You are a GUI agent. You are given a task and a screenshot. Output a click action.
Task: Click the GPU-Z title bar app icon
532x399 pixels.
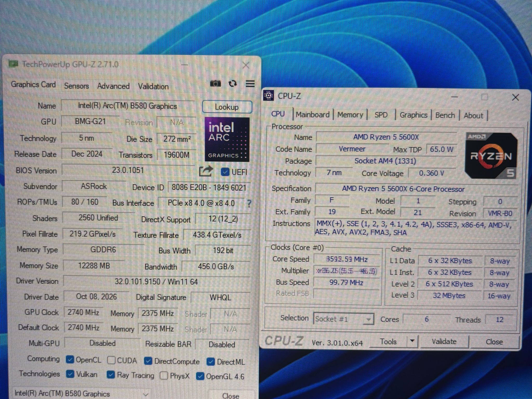point(13,64)
